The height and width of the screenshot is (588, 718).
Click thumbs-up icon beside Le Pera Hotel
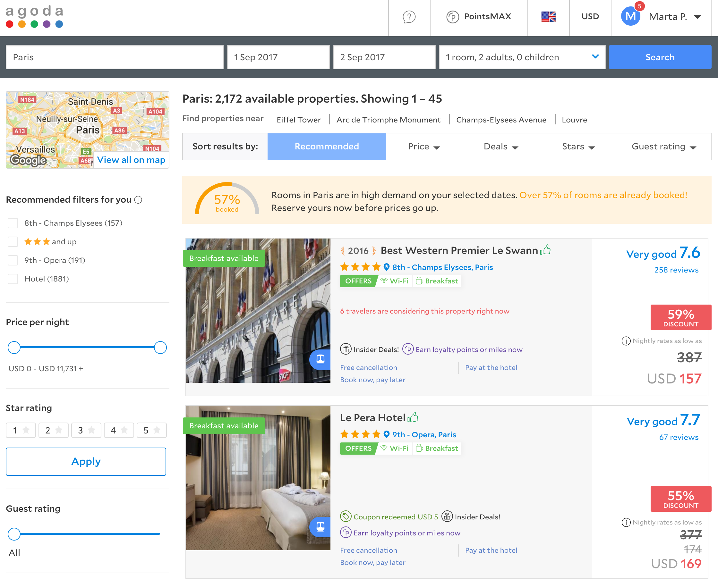[413, 417]
